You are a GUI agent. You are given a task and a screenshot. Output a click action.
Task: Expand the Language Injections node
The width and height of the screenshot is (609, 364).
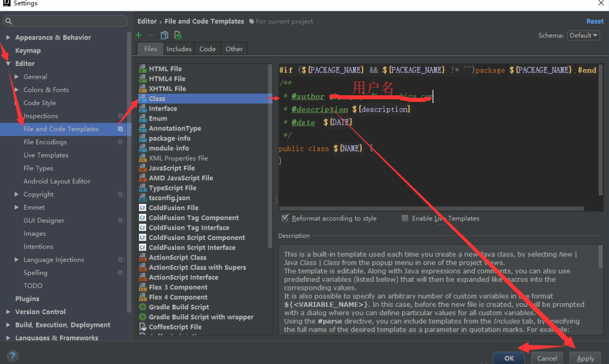[16, 259]
